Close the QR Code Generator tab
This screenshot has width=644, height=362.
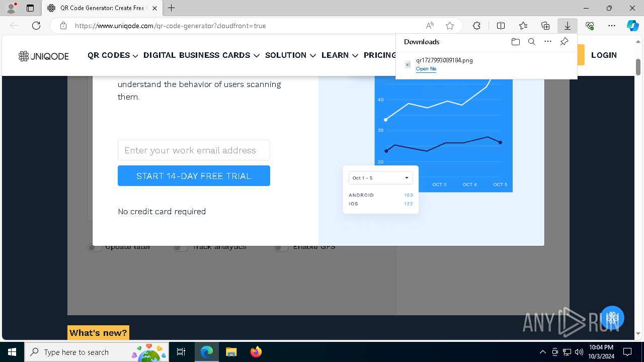tap(154, 8)
